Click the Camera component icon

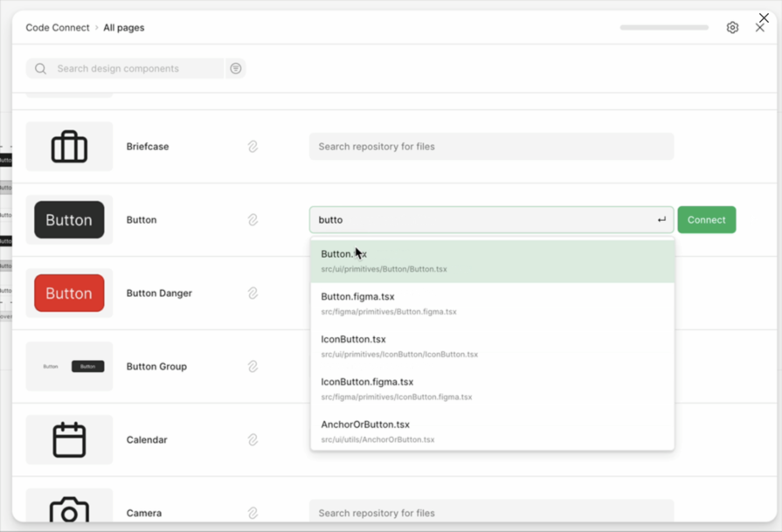pyautogui.click(x=69, y=509)
